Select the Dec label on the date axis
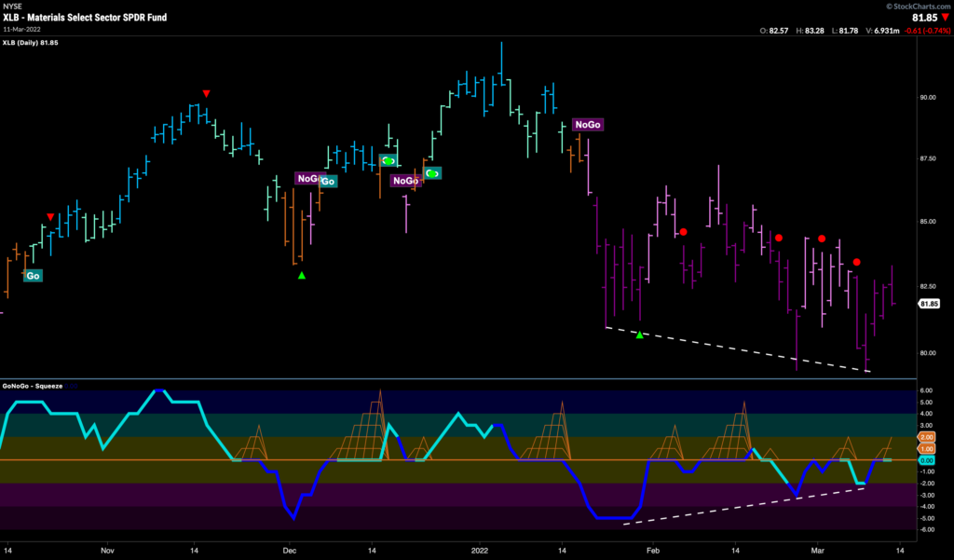 [290, 551]
